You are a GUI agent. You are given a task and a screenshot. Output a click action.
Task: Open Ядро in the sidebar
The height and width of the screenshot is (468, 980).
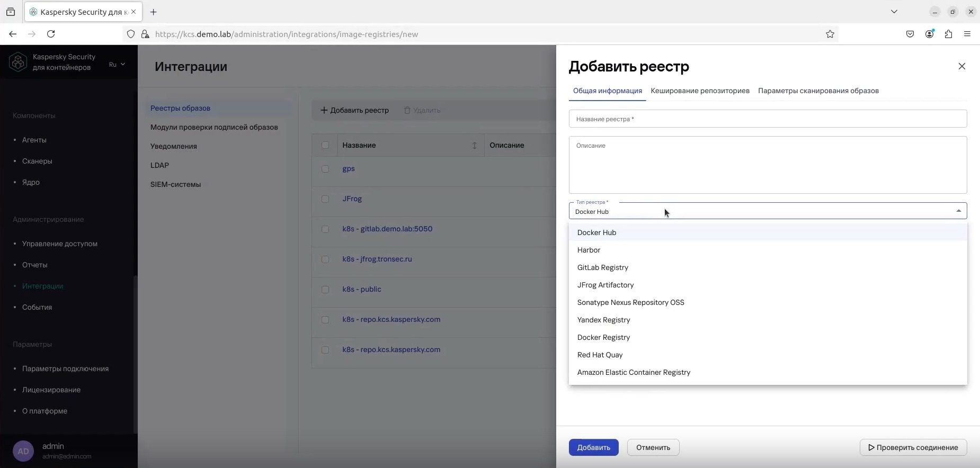(x=31, y=182)
